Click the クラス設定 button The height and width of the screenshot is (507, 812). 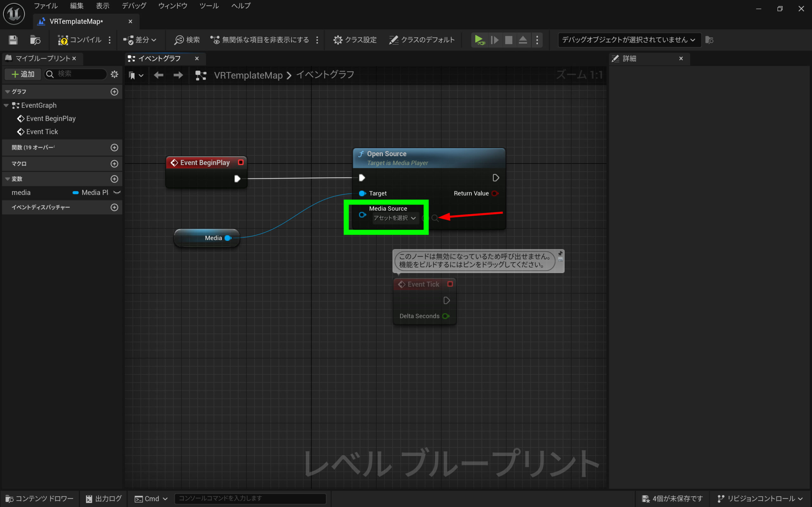(355, 40)
